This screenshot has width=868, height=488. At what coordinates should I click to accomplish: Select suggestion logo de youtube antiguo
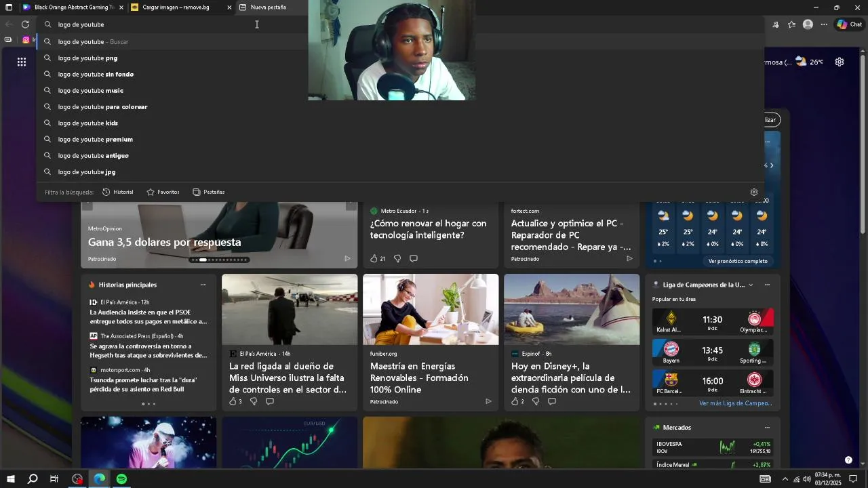tap(400, 156)
